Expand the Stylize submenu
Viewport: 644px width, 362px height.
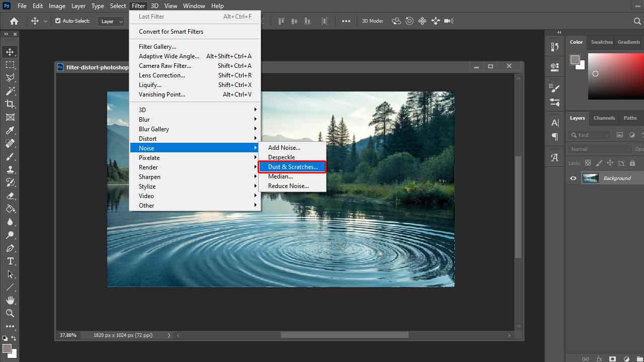195,187
